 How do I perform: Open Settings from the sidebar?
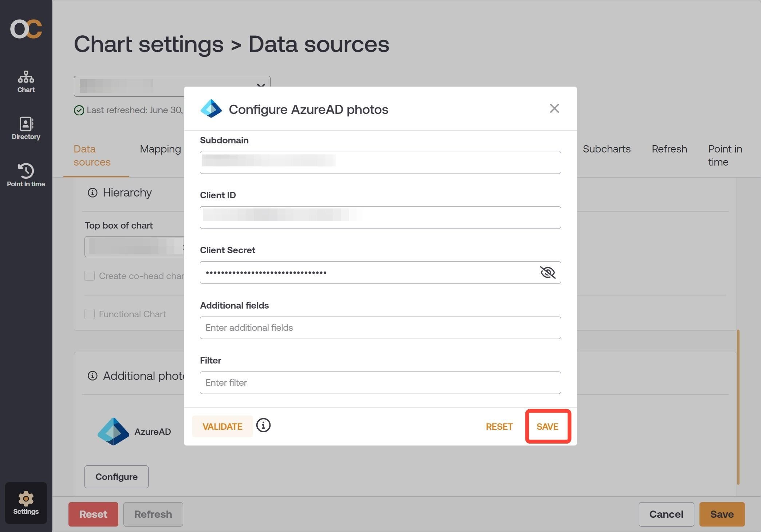(x=25, y=503)
